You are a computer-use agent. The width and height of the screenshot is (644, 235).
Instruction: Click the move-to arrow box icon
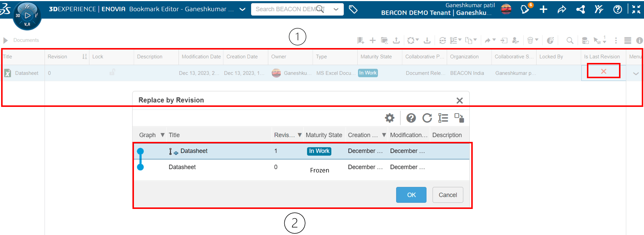pyautogui.click(x=504, y=40)
